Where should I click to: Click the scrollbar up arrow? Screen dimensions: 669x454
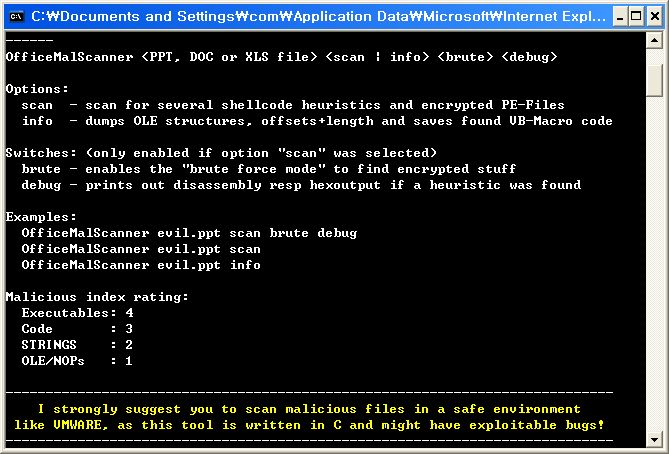[654, 41]
